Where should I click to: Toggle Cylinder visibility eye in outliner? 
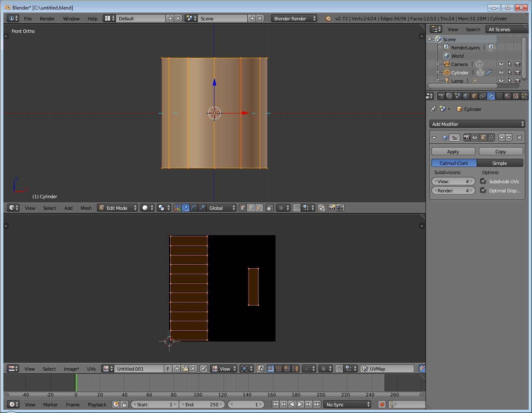coord(501,72)
